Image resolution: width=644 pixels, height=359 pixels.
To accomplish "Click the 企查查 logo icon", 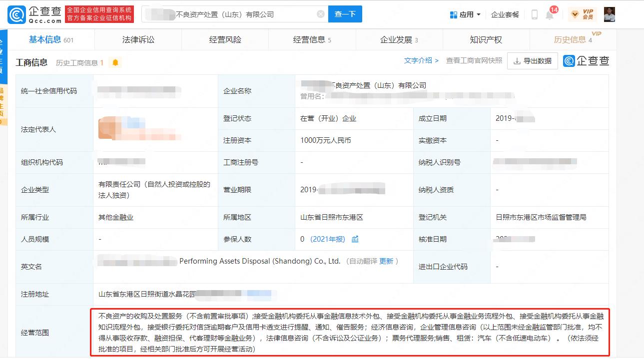I will (x=16, y=13).
